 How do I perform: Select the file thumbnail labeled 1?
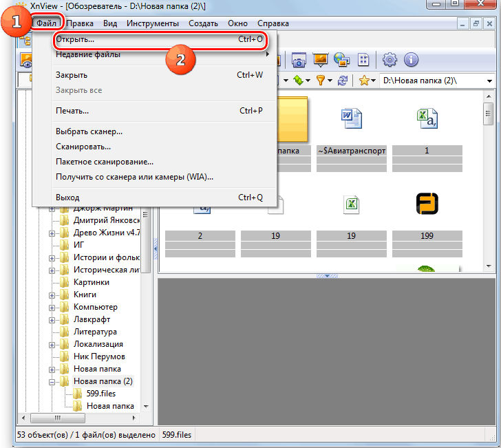point(427,119)
